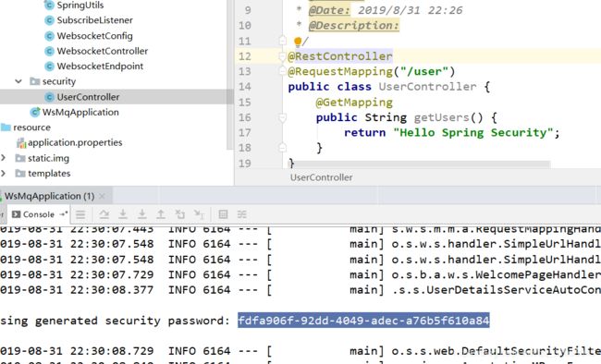
Task: Click the UserDetailsServiceAutoCon log line
Action: 300,290
